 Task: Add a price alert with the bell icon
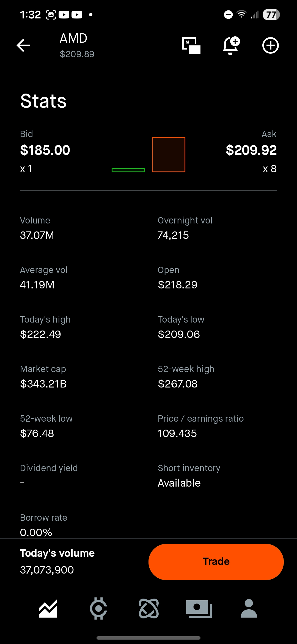tap(231, 45)
